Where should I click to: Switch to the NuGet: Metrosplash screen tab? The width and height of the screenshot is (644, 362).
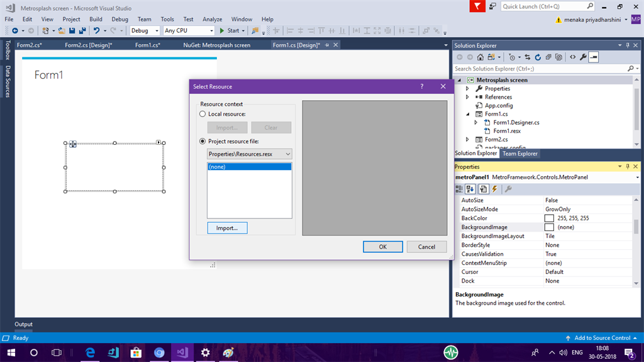point(216,45)
